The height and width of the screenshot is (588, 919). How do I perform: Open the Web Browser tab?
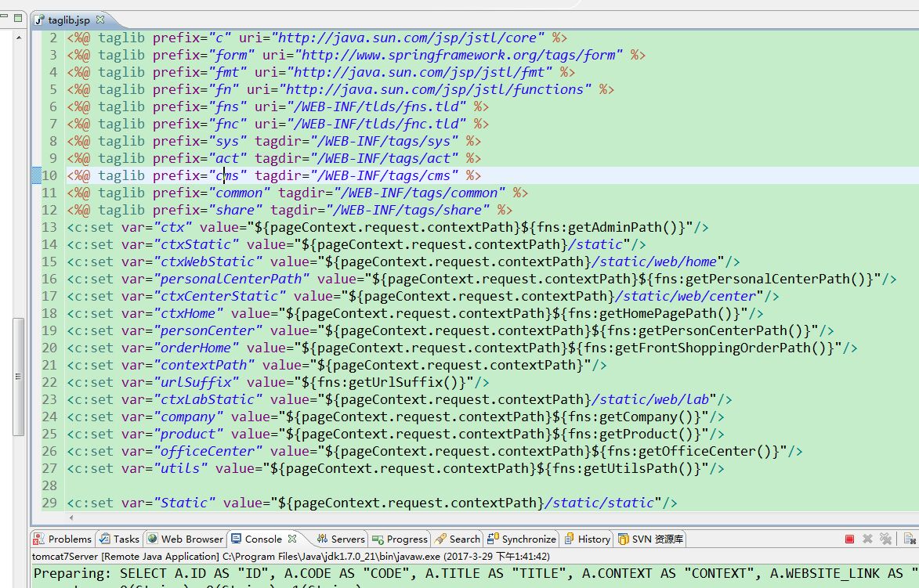(x=185, y=539)
